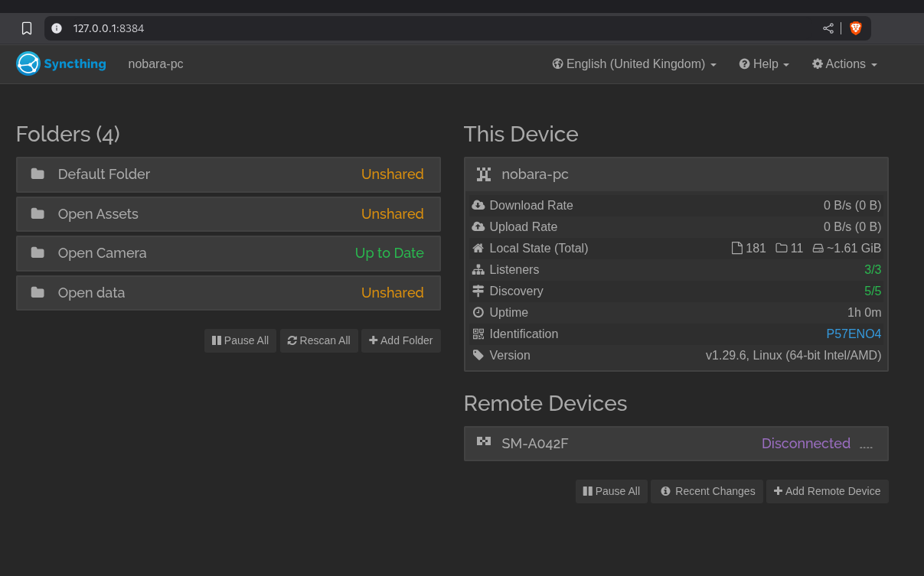
Task: Click the folder icon beside Default Folder
Action: click(x=38, y=174)
